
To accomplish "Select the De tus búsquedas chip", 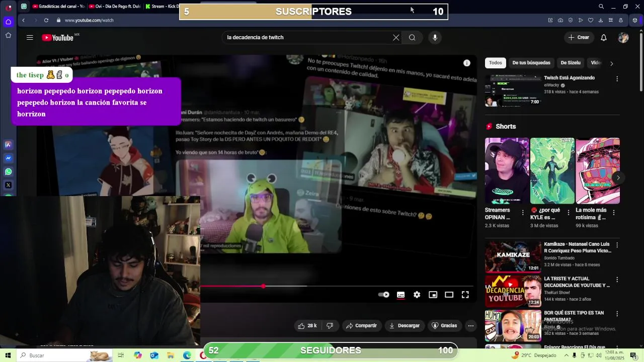I will 531,63.
